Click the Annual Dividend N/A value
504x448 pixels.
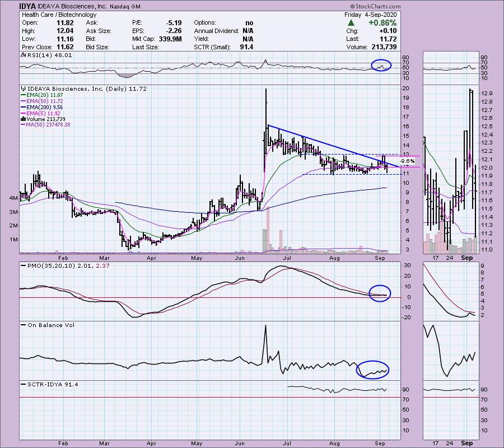click(248, 31)
